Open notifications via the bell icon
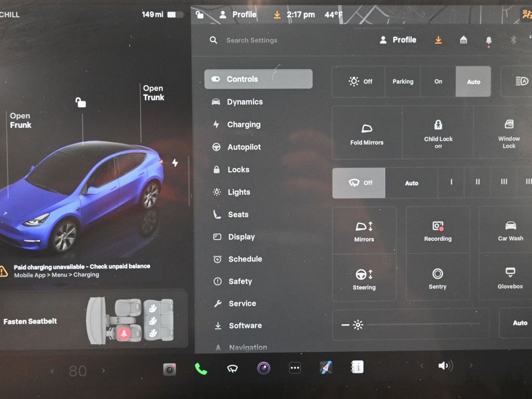 pos(488,39)
